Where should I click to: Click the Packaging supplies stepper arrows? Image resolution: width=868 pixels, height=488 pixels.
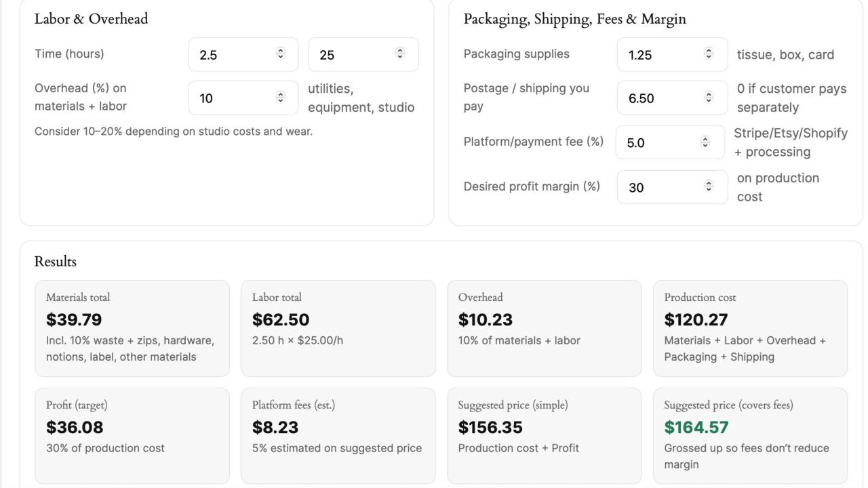point(709,54)
